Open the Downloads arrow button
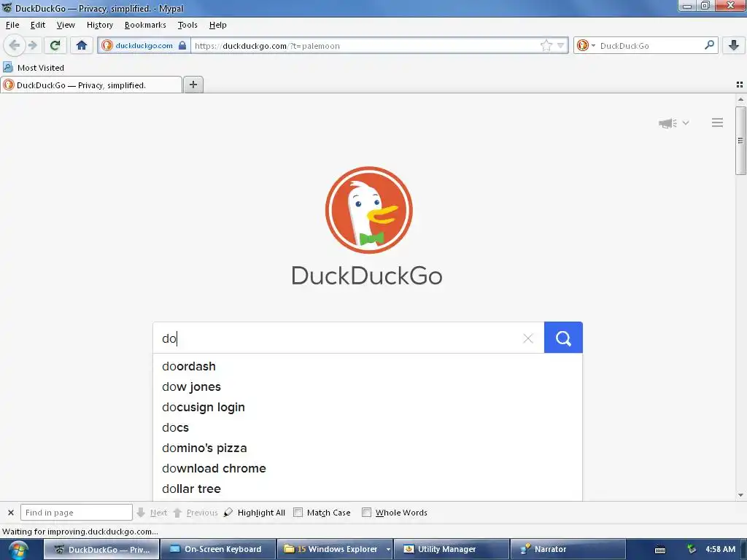This screenshot has width=747, height=560. [734, 46]
